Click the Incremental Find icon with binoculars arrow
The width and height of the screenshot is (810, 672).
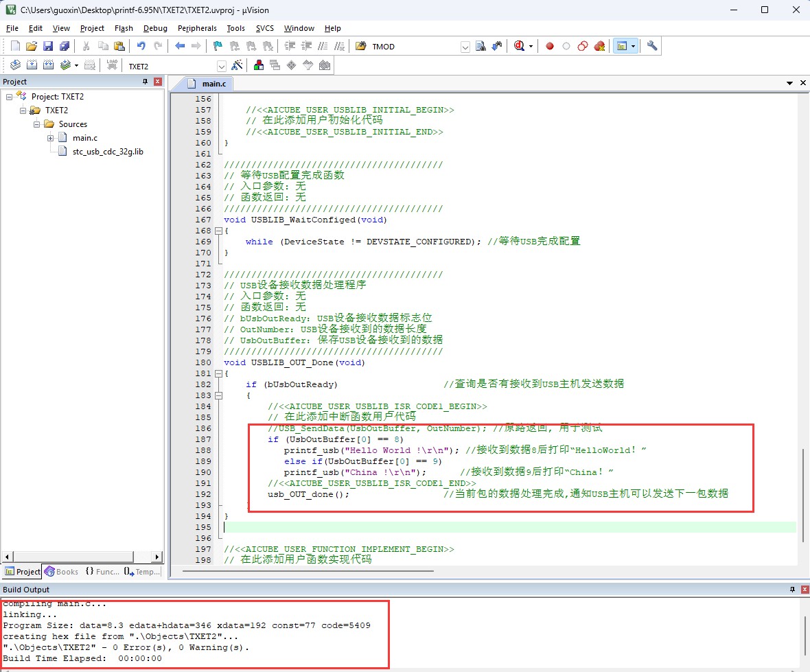point(497,46)
